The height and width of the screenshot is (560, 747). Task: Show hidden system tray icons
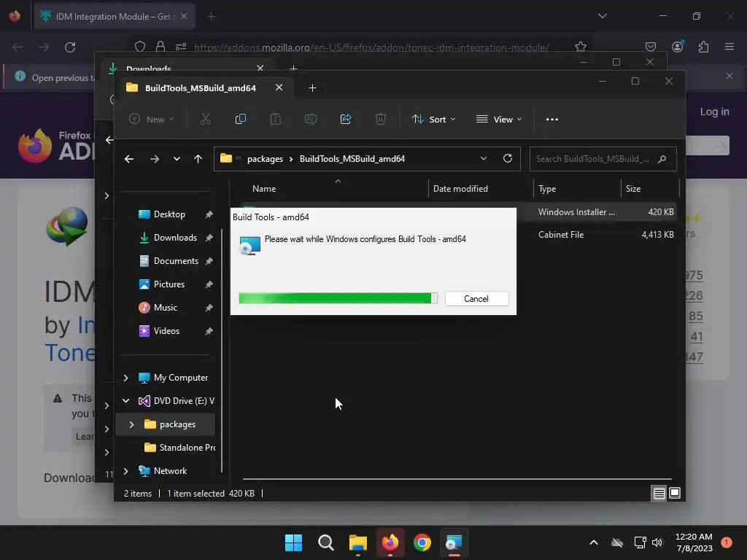[594, 542]
